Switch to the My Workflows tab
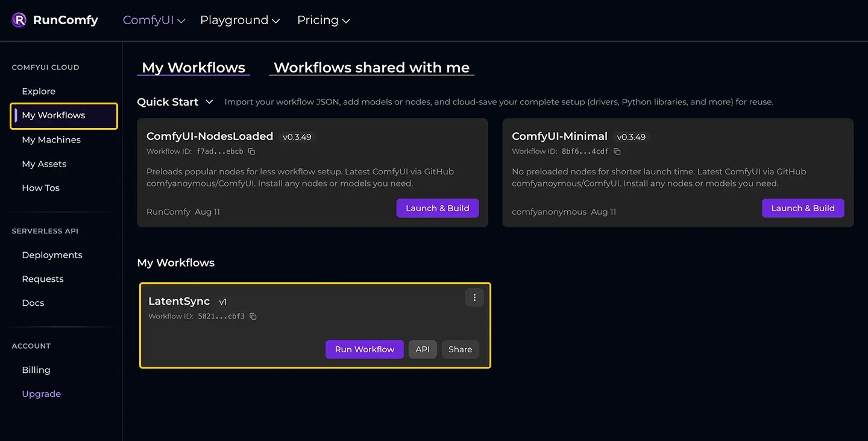 pyautogui.click(x=193, y=68)
